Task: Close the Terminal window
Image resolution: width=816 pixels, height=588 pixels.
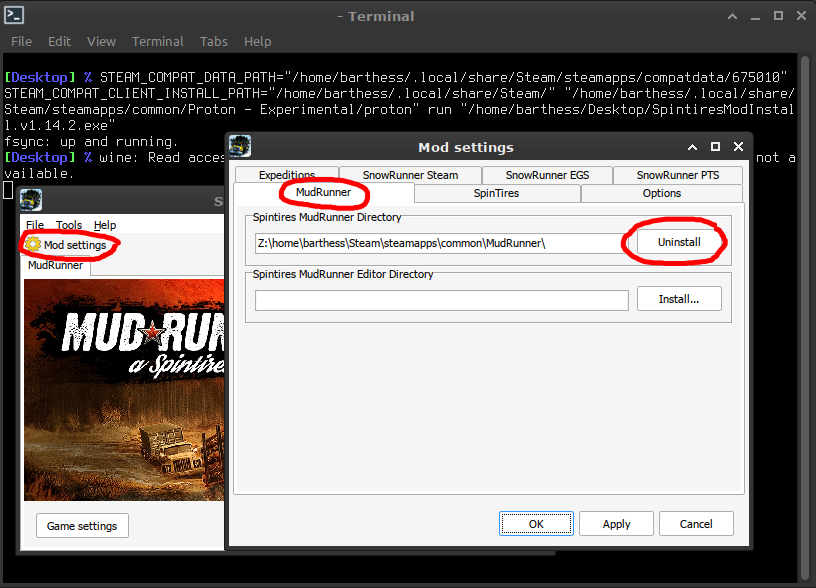Action: pos(801,16)
